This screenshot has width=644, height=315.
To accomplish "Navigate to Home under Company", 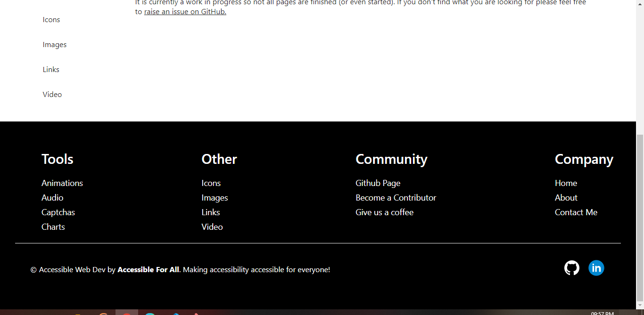I will coord(566,183).
